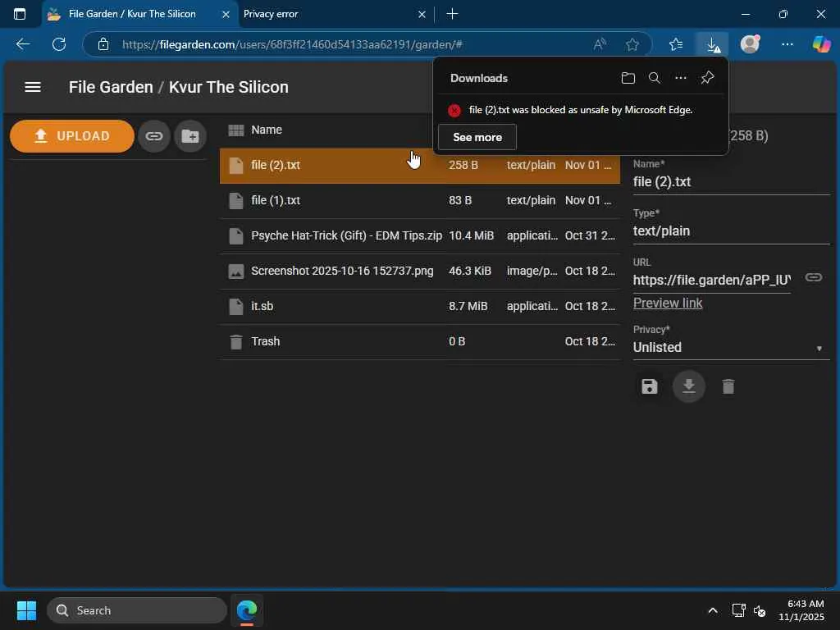Click the delete trash icon in details panel
The width and height of the screenshot is (840, 630).
(728, 386)
